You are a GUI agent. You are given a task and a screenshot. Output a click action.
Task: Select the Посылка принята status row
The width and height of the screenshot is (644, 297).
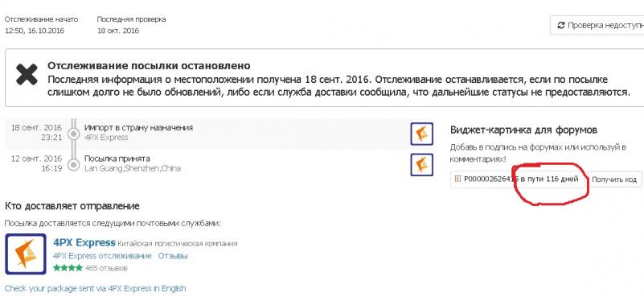[219, 163]
